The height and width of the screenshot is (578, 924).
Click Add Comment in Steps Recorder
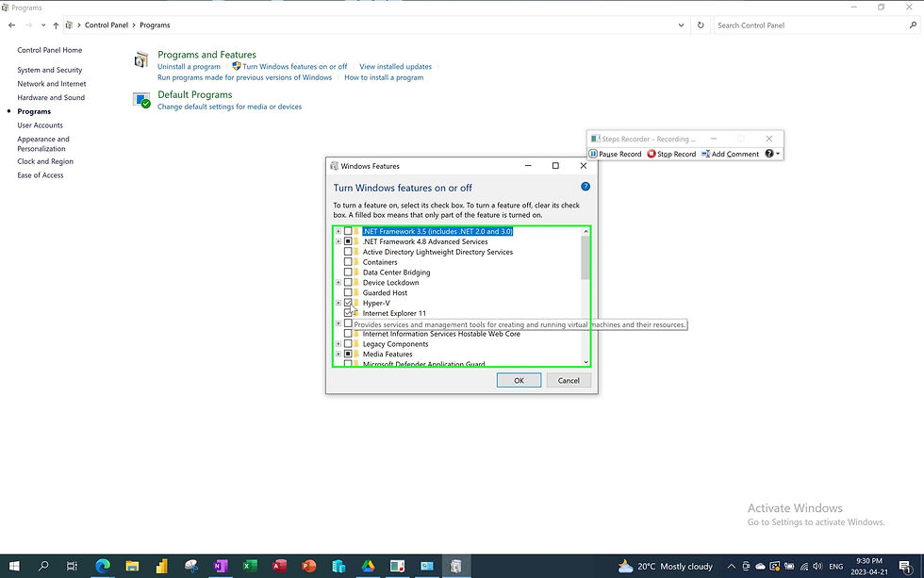730,154
